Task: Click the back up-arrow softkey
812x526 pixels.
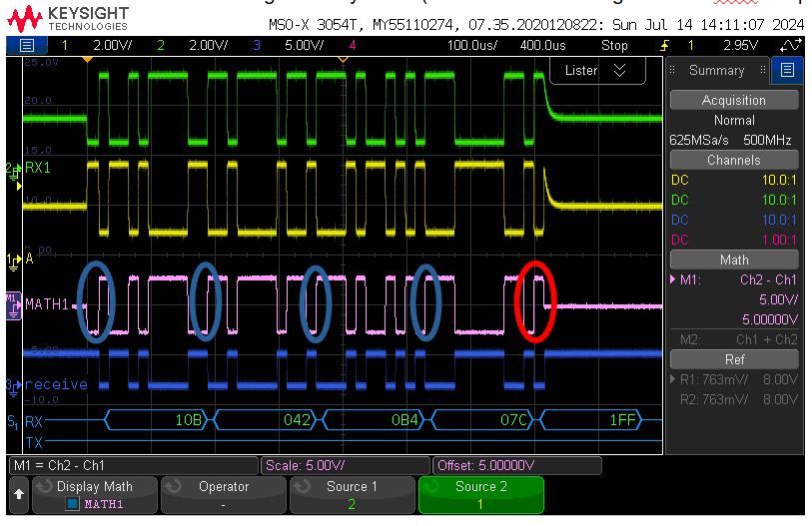Action: (x=19, y=494)
